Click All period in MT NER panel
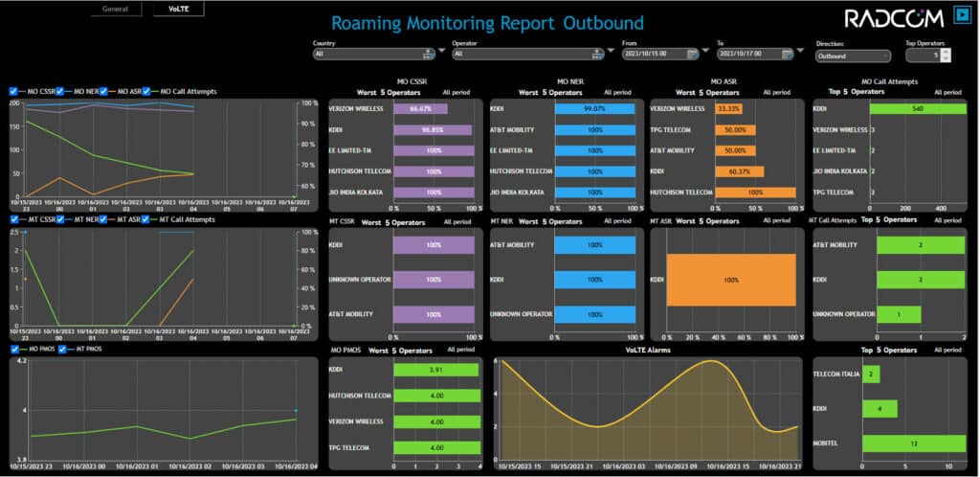The width and height of the screenshot is (980, 477). tap(617, 221)
